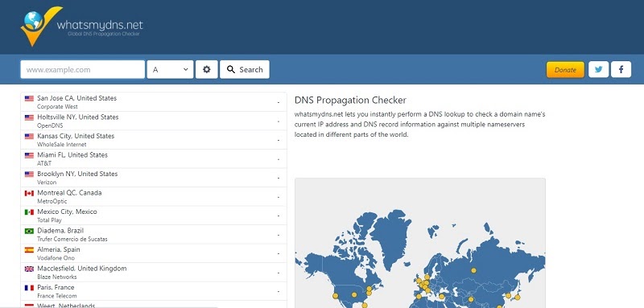Viewport: 644px width, 308px height.
Task: Click the Spain flag beside Almeria
Action: [x=29, y=250]
